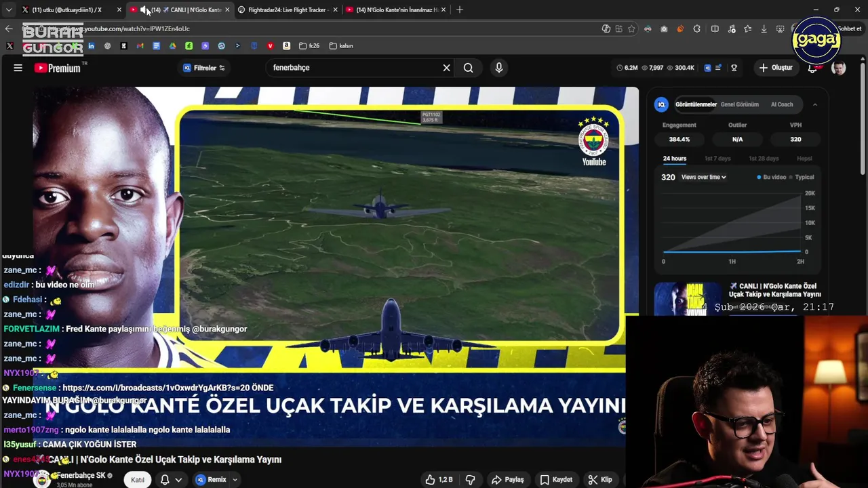Open the fc26 bookmarks folder
This screenshot has height=488, width=868.
(309, 46)
